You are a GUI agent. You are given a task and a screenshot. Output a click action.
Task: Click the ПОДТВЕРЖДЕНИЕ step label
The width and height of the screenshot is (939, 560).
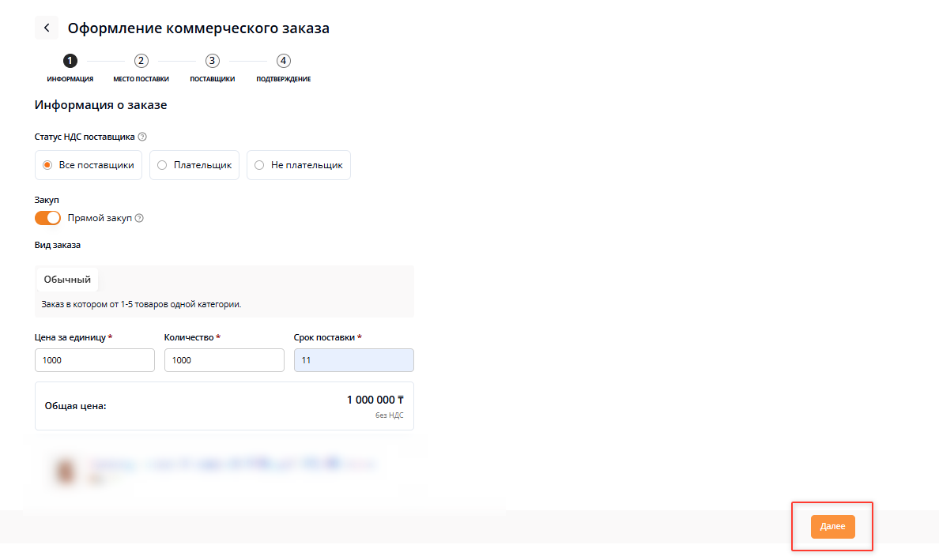point(283,79)
